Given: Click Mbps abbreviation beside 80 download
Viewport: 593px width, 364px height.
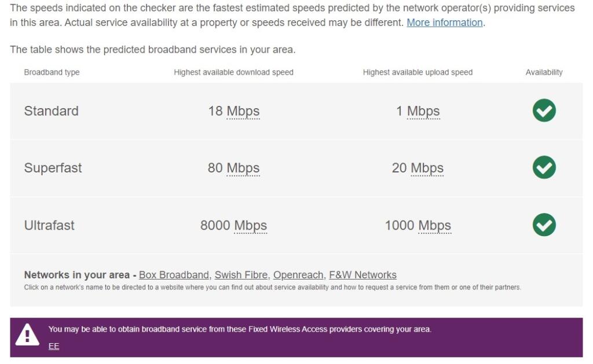Looking at the screenshot, I should coord(243,168).
